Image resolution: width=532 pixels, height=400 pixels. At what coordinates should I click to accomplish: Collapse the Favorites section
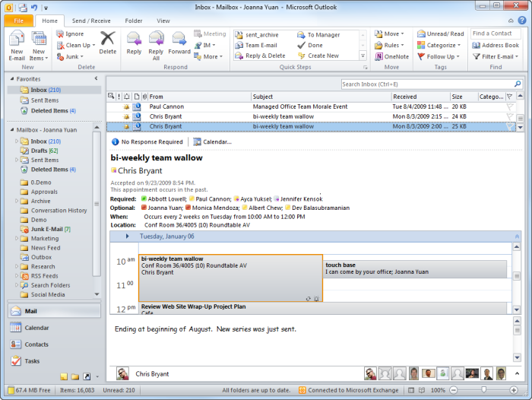click(x=12, y=79)
